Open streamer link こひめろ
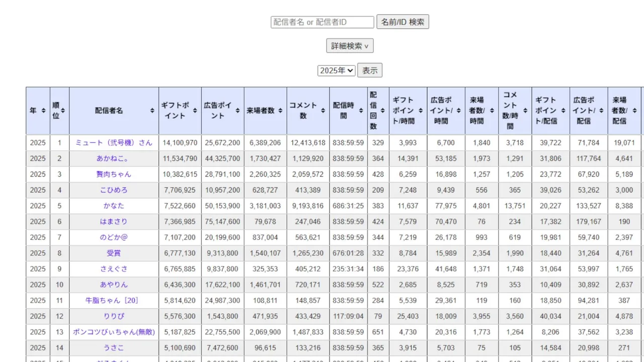Viewport: 644px width, 362px height. pyautogui.click(x=114, y=190)
